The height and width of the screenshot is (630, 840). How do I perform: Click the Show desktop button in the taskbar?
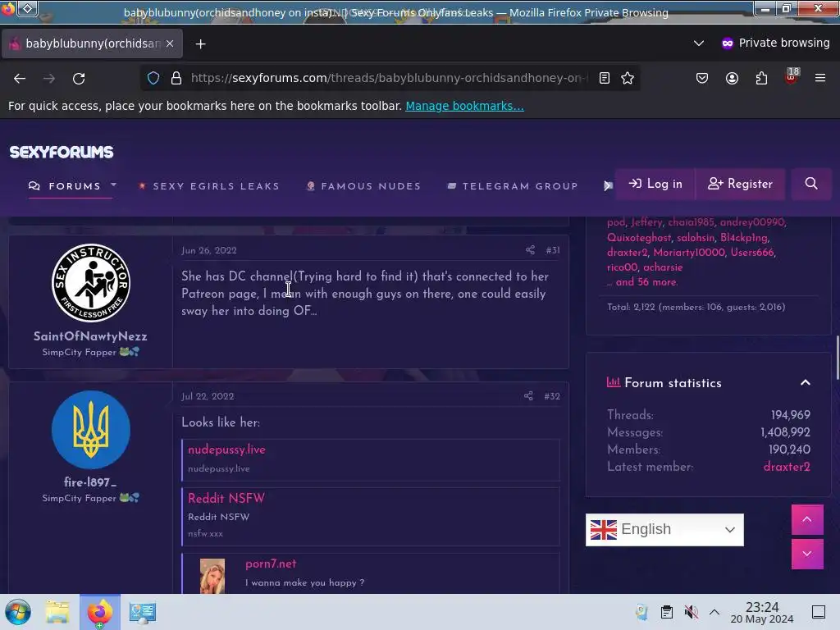coord(819,612)
